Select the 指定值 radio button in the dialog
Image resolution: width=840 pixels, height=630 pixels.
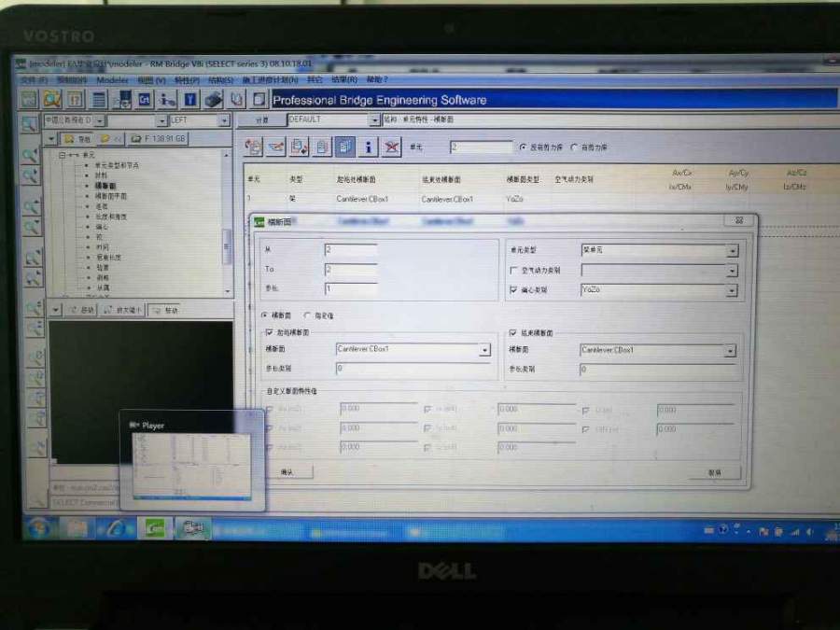coord(307,315)
